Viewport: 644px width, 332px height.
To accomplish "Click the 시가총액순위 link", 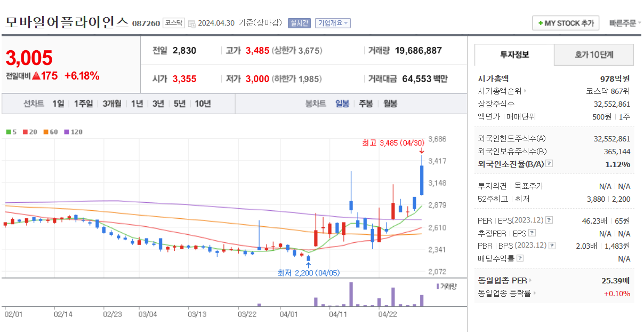I will tap(500, 91).
